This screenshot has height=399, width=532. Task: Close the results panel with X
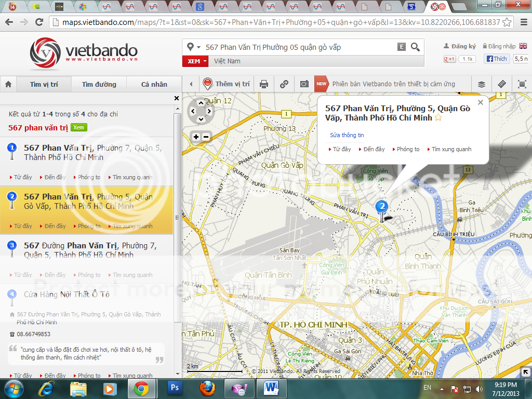tap(177, 98)
